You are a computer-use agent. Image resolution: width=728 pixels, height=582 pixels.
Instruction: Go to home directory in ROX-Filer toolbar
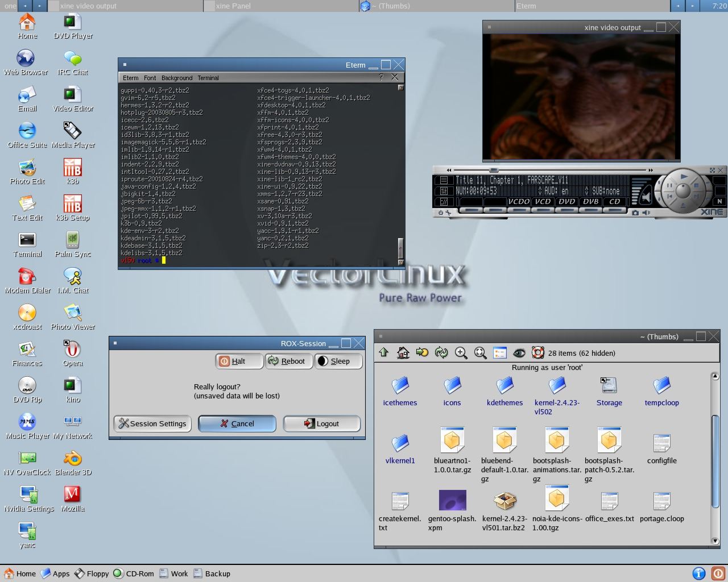[x=403, y=353]
